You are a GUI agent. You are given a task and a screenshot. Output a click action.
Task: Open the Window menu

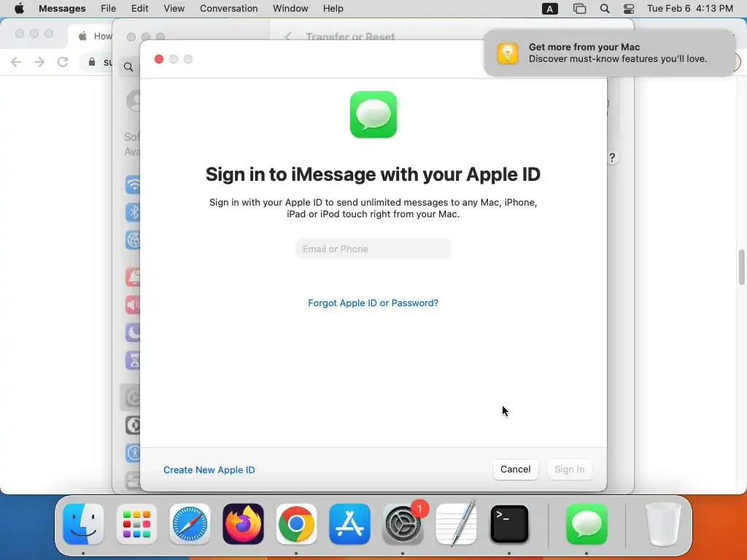(290, 9)
